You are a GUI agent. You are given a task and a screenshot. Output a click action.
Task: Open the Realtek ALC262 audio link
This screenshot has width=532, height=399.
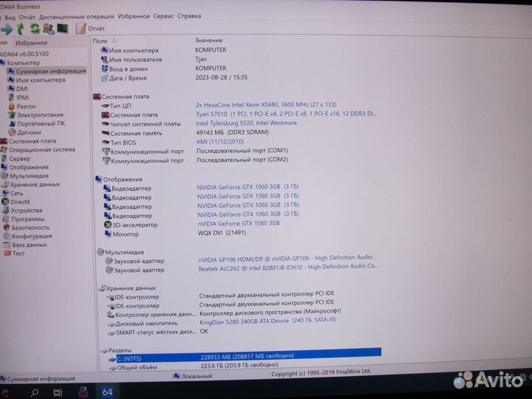coord(288,267)
